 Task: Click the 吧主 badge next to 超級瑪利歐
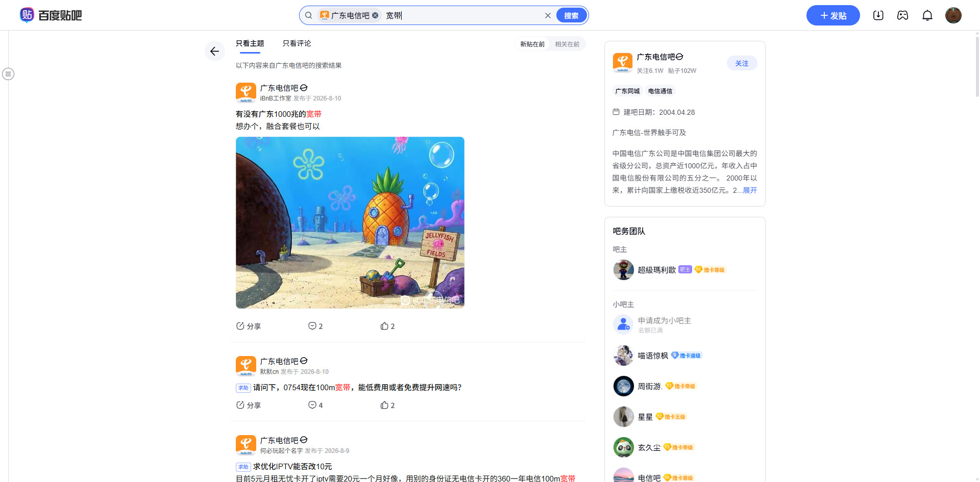point(685,269)
